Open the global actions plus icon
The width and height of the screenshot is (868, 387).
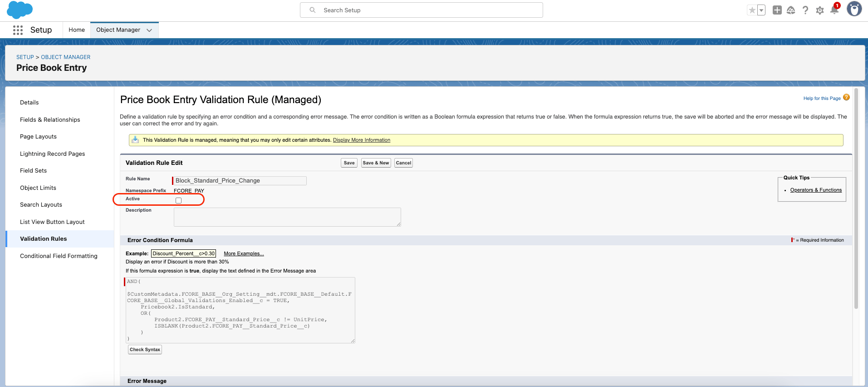pyautogui.click(x=777, y=10)
